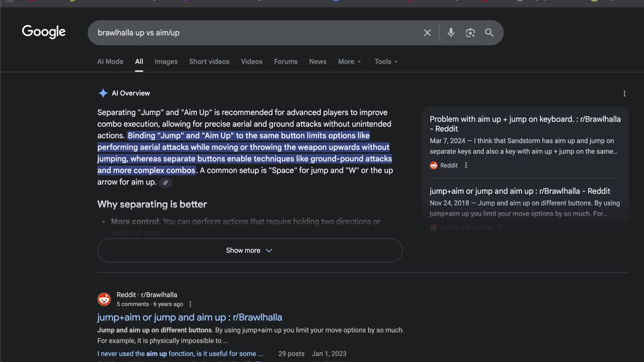This screenshot has height=362, width=644.
Task: Click into the search query field
Action: (x=252, y=33)
